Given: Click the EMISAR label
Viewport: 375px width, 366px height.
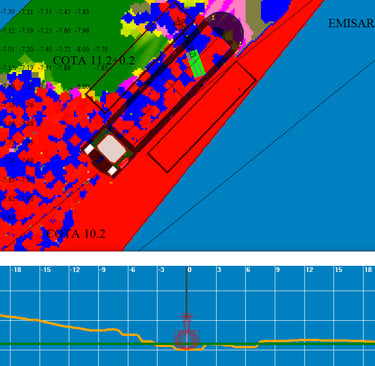Looking at the screenshot, I should tap(351, 23).
